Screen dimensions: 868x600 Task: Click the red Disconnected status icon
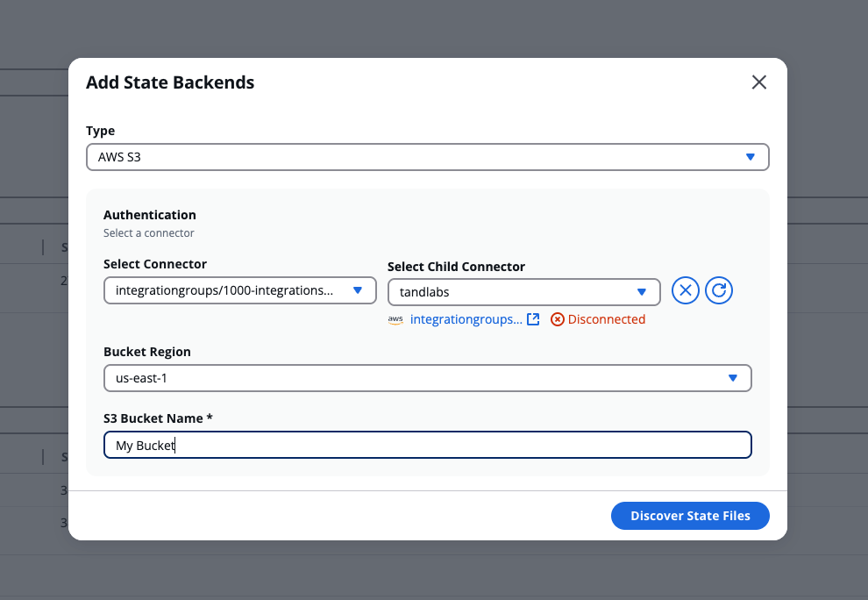(559, 319)
